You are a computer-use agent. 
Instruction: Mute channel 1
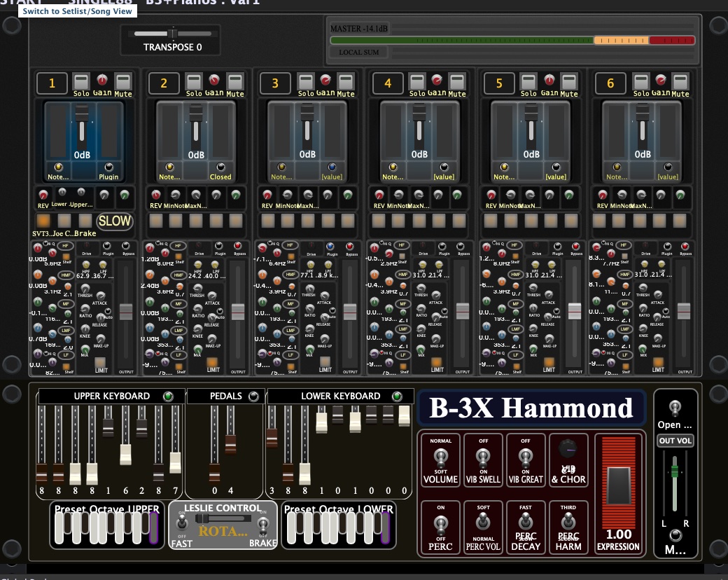click(123, 82)
